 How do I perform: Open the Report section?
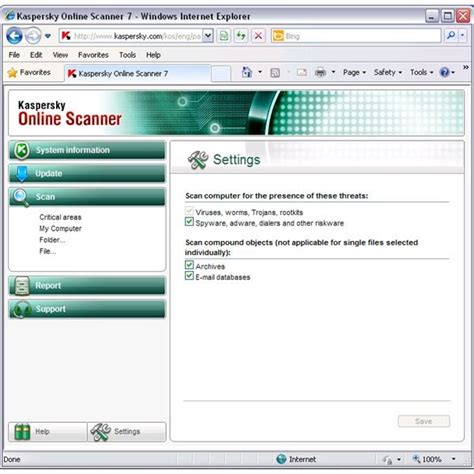[x=87, y=286]
